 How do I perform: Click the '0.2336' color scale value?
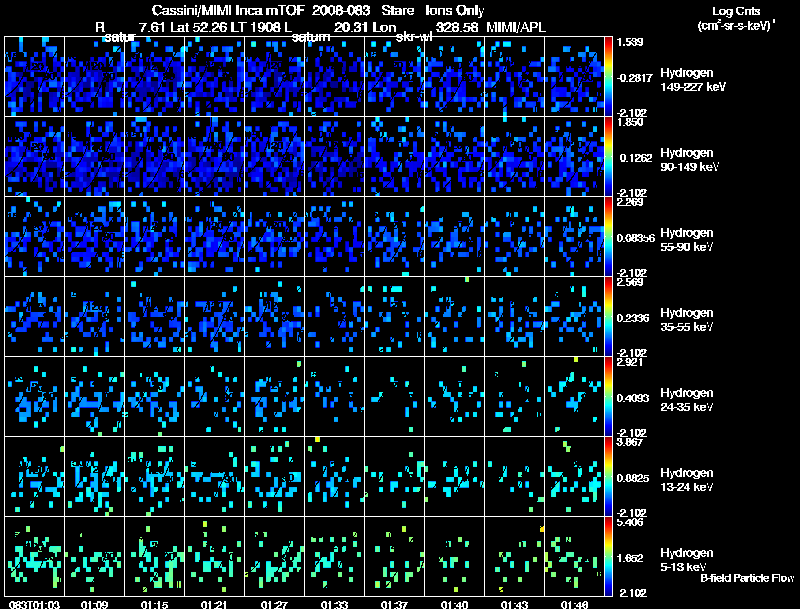[x=633, y=318]
